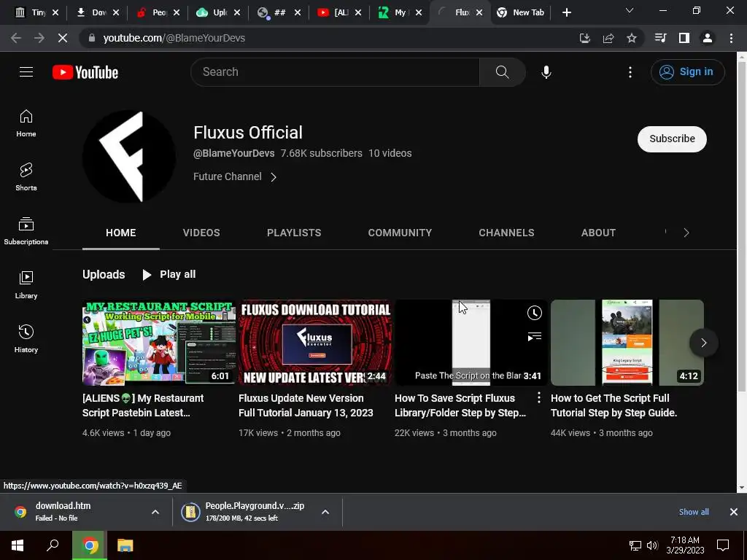
Task: Switch to the PLAYLISTS tab
Action: [x=294, y=233]
